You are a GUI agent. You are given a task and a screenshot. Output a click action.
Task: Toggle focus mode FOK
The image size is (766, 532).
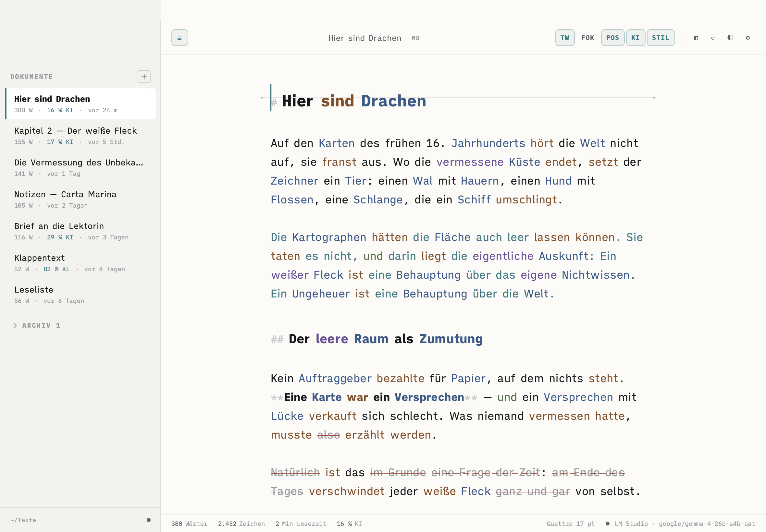(x=587, y=38)
